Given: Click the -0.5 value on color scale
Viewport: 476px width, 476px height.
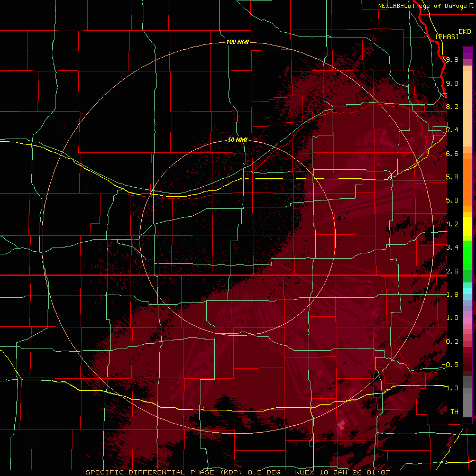Looking at the screenshot, I should point(450,365).
